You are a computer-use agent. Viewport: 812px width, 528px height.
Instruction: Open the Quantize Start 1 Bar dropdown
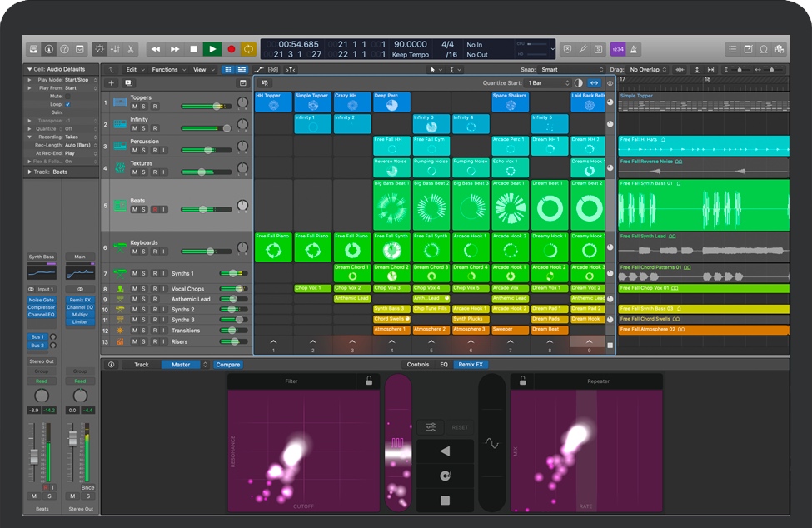click(547, 83)
